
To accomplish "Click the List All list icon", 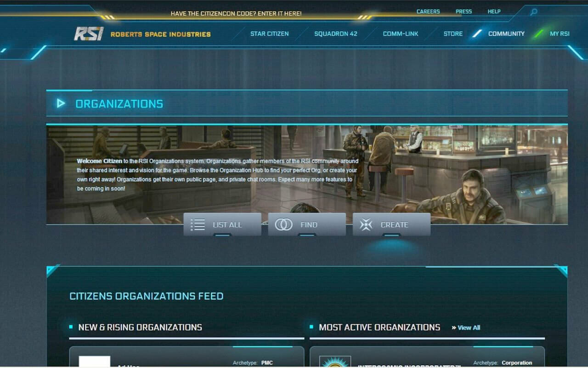I will click(198, 224).
